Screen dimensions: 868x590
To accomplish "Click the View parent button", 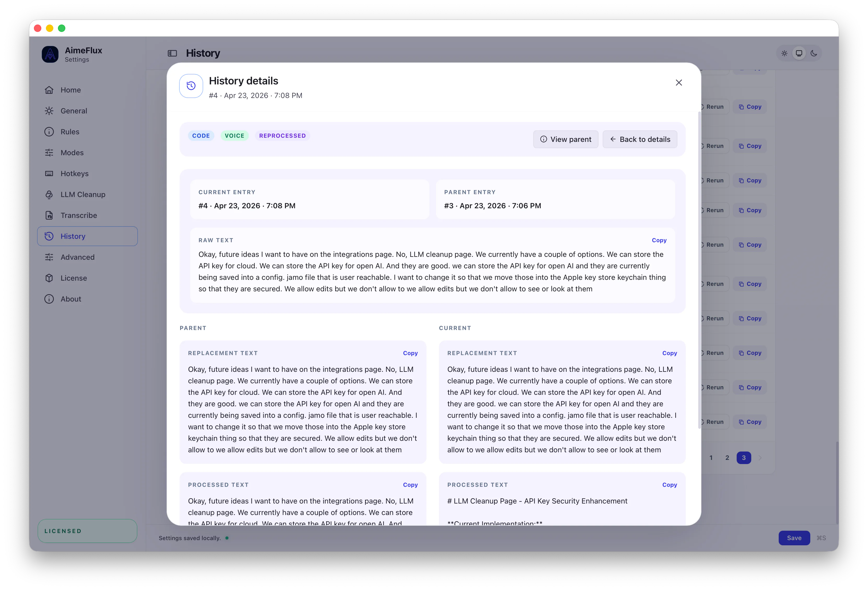I will click(565, 139).
